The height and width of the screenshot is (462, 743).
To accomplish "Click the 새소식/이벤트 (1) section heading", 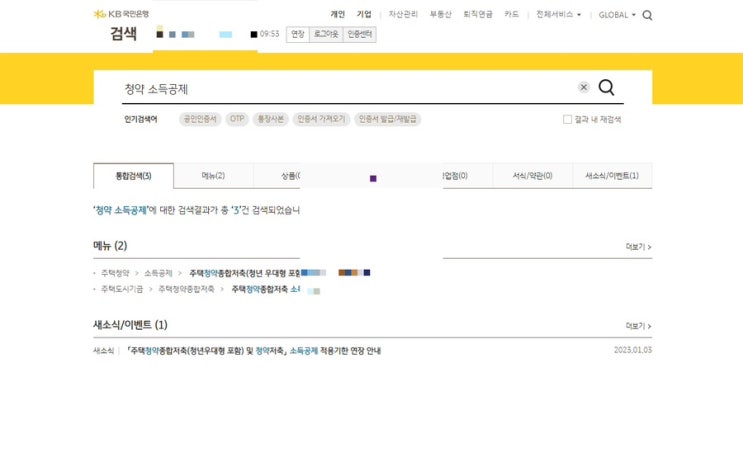I will (130, 325).
